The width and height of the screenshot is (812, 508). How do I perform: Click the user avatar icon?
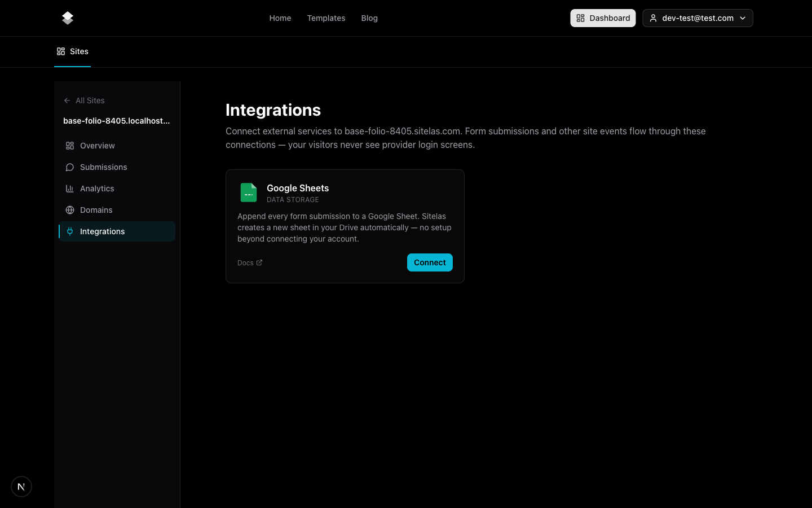(x=653, y=18)
